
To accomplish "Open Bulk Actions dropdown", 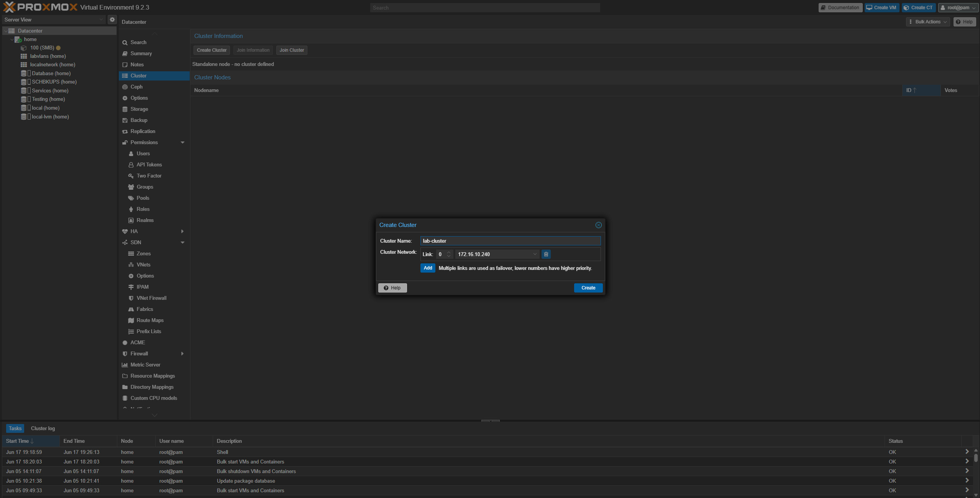I will point(927,22).
